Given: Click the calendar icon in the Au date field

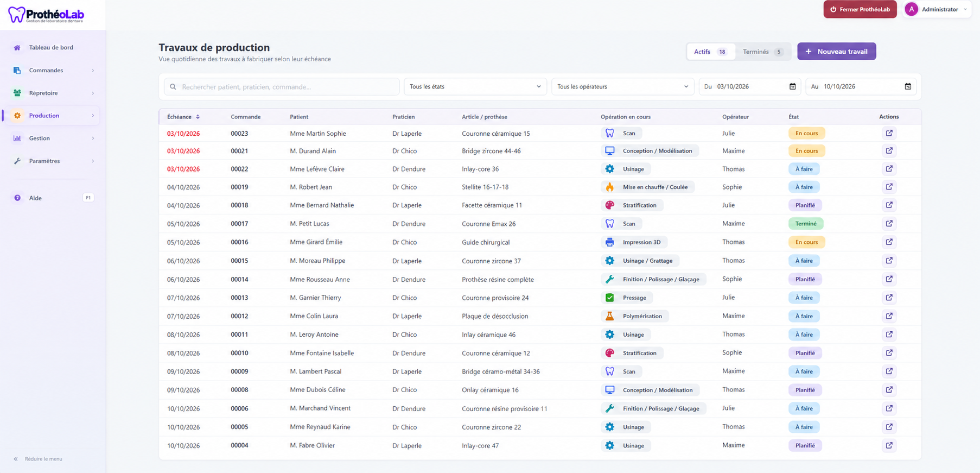Looking at the screenshot, I should pyautogui.click(x=908, y=86).
